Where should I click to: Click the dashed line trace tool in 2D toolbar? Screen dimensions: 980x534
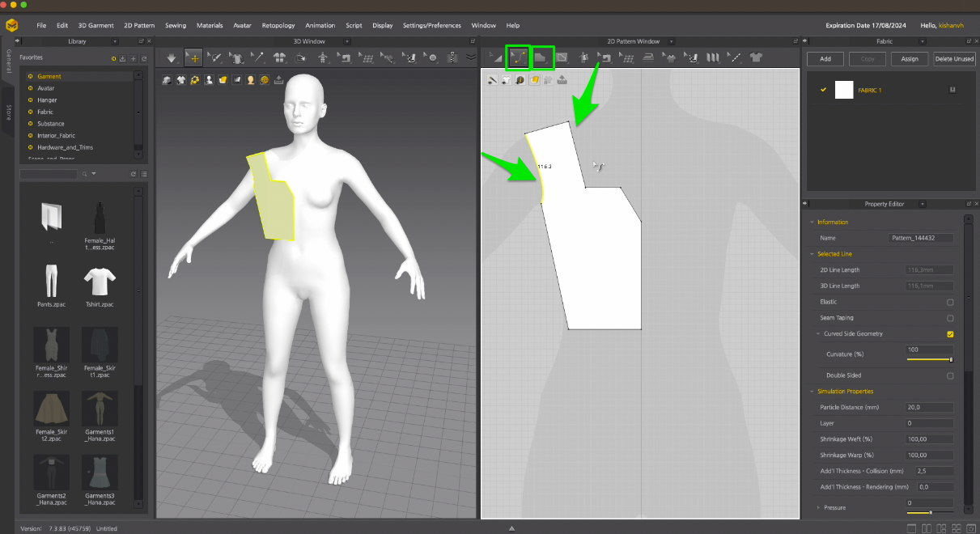coord(736,57)
